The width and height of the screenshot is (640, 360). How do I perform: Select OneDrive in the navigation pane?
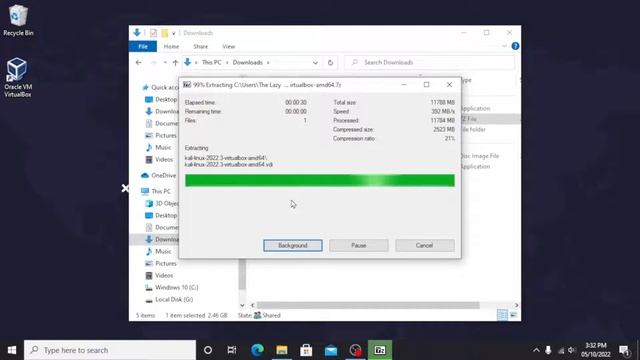click(158, 176)
